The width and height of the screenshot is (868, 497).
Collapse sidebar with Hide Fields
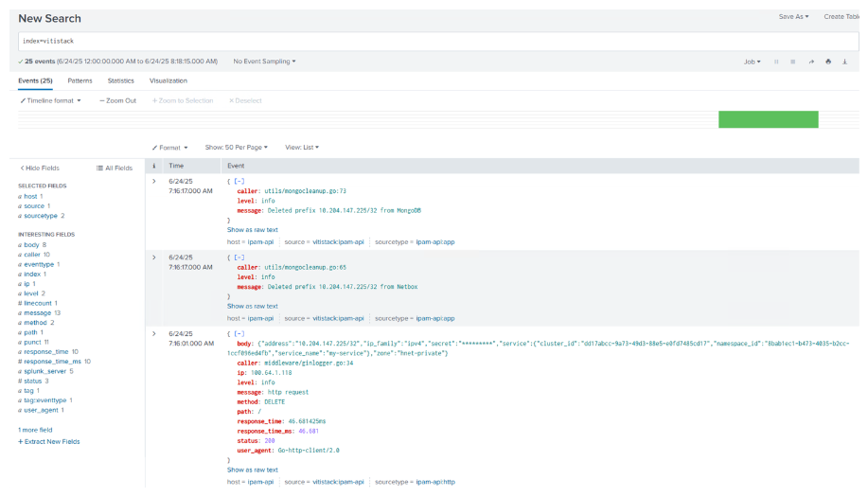coord(40,168)
